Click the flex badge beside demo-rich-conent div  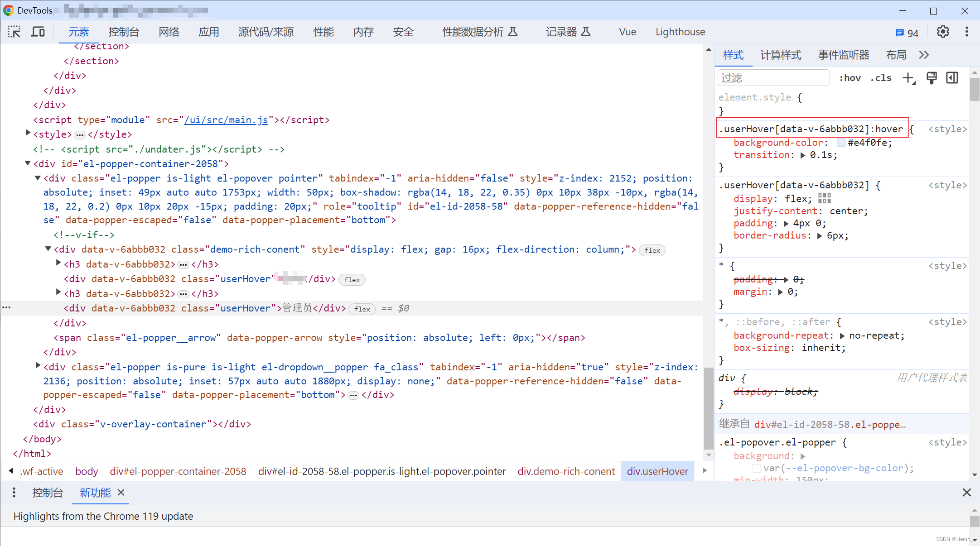coord(652,250)
